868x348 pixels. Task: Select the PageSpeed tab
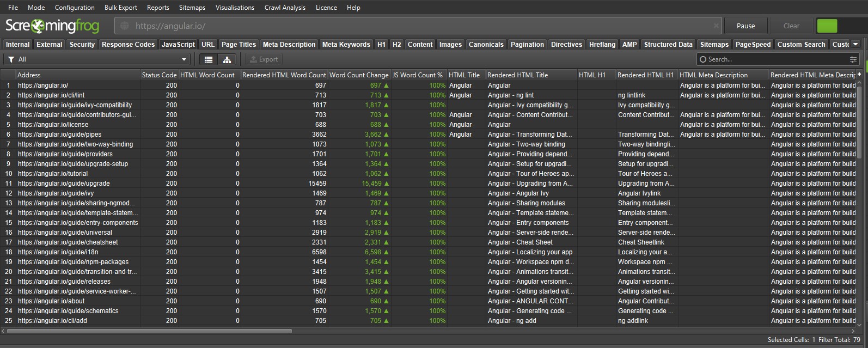[753, 45]
